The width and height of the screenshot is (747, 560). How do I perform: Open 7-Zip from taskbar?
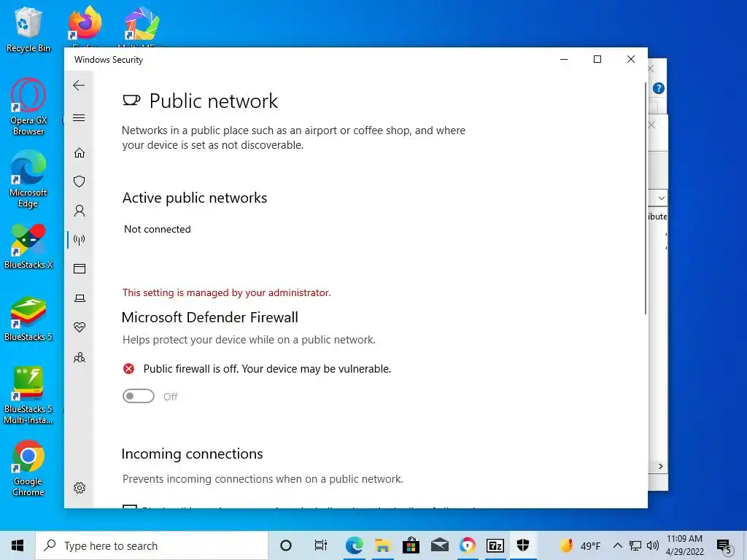tap(495, 545)
